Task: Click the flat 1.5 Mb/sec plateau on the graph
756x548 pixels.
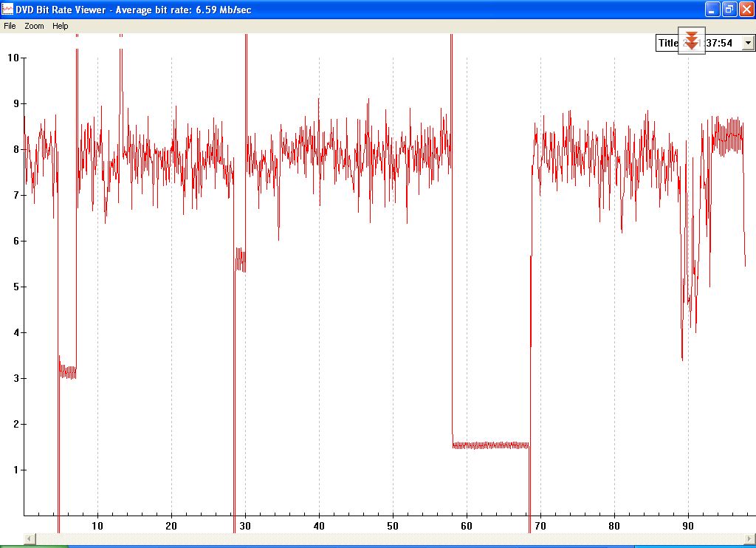Action: 491,445
